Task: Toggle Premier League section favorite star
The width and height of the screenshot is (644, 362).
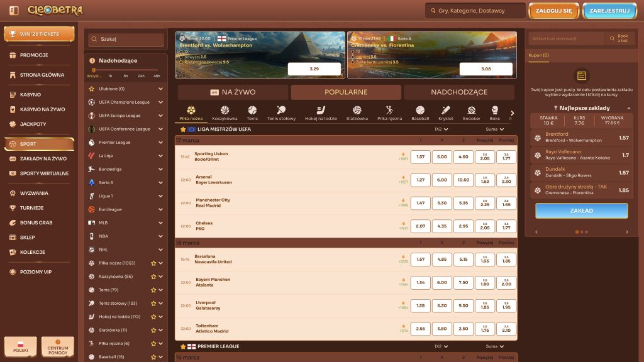Action: 183,346
